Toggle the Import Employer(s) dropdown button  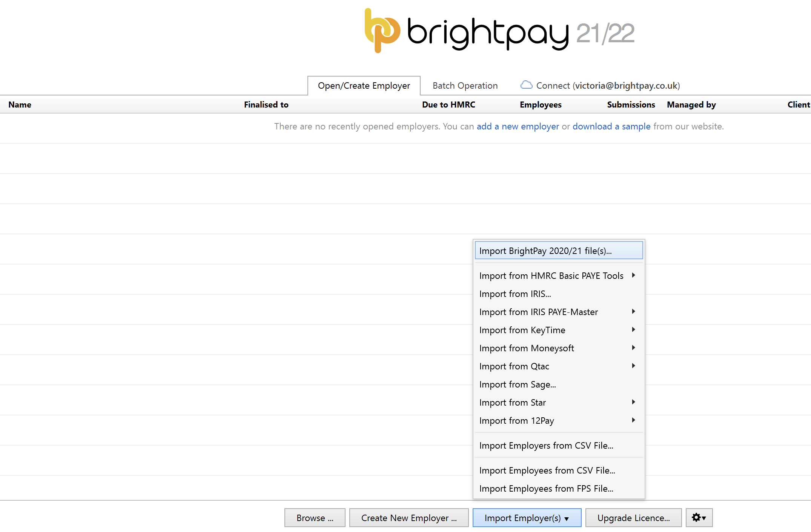(527, 518)
